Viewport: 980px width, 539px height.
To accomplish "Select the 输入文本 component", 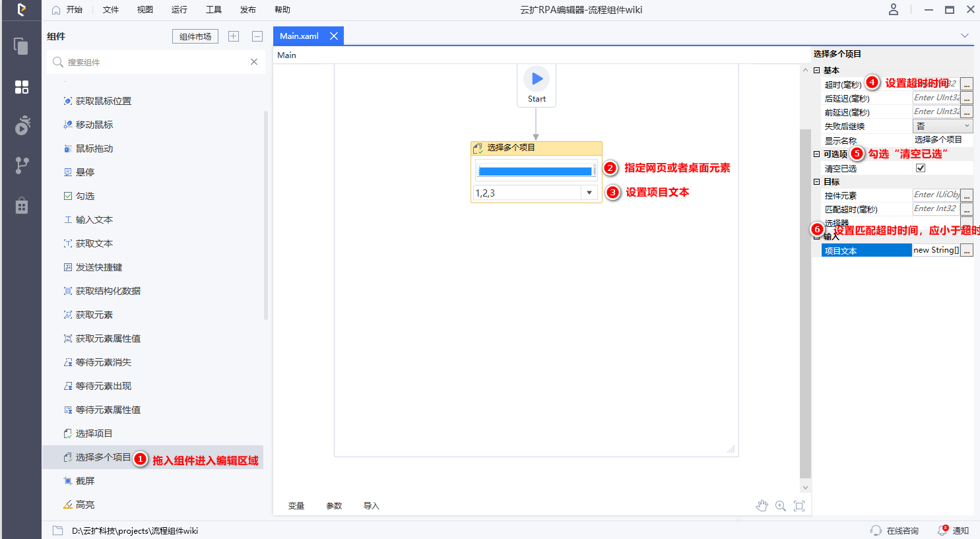I will [94, 220].
